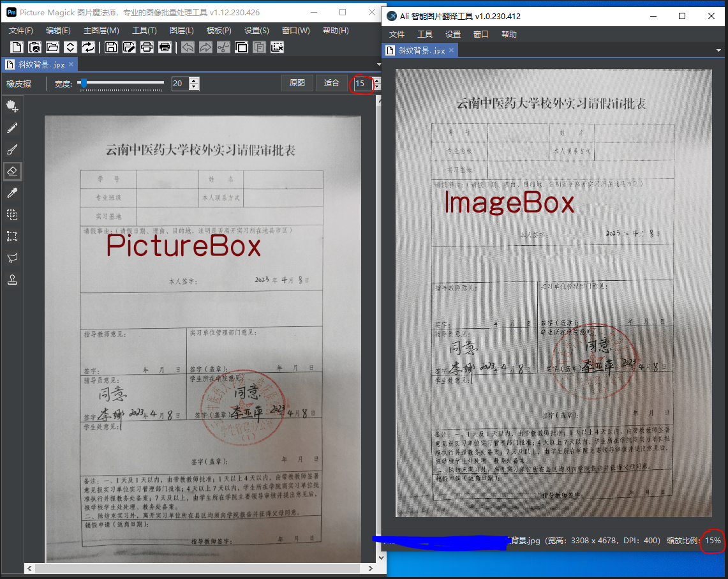
Task: Open the 工具 menu in Ali translate tool
Action: coord(425,34)
